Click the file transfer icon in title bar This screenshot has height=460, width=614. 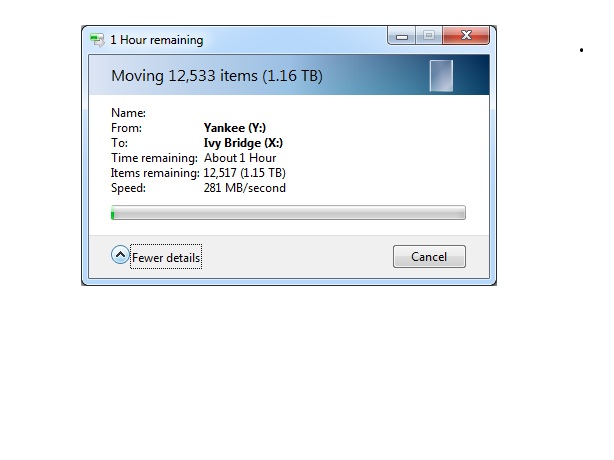pos(97,40)
